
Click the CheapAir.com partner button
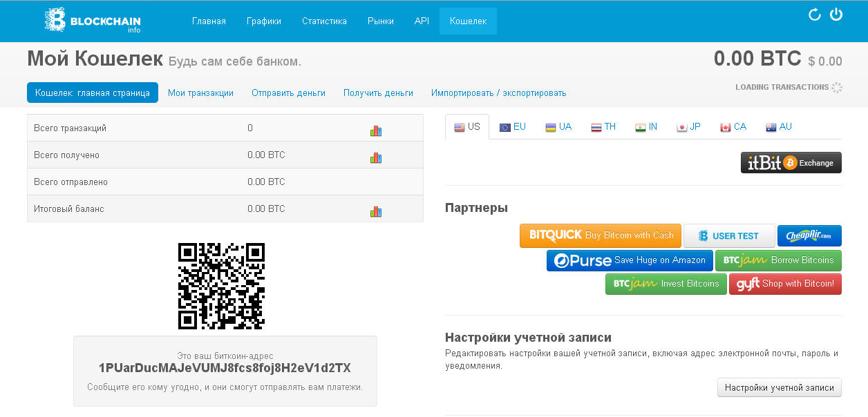pos(809,235)
